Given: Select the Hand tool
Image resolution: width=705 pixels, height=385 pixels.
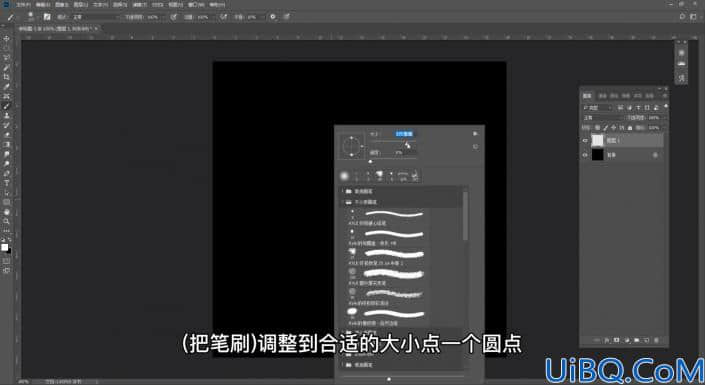Looking at the screenshot, I should click(x=6, y=211).
